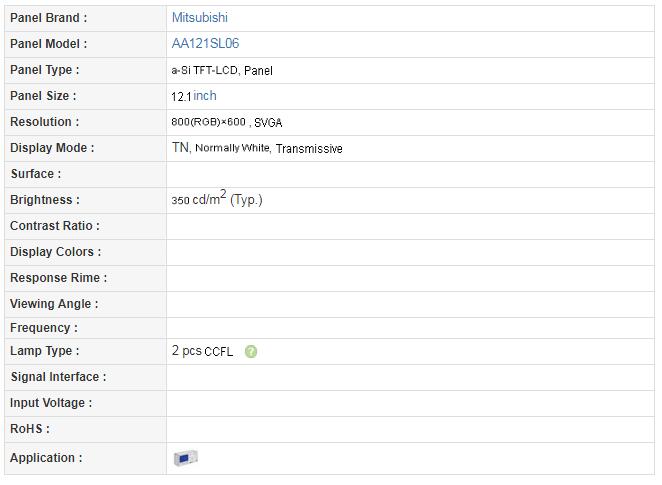662x485 pixels.
Task: Click the 12.1 panel size number
Action: pos(182,97)
